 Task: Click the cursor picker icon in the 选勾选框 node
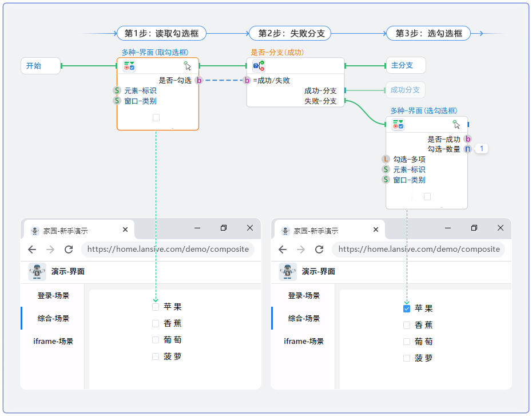pos(456,125)
